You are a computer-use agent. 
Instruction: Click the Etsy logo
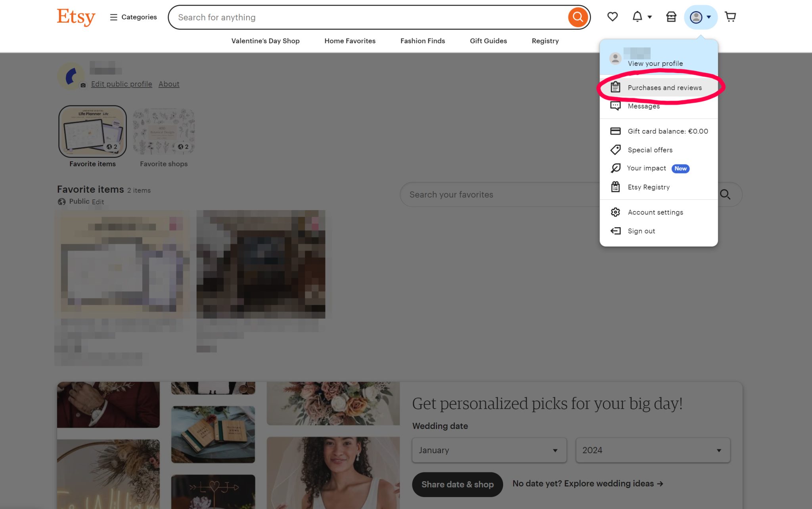click(x=76, y=17)
